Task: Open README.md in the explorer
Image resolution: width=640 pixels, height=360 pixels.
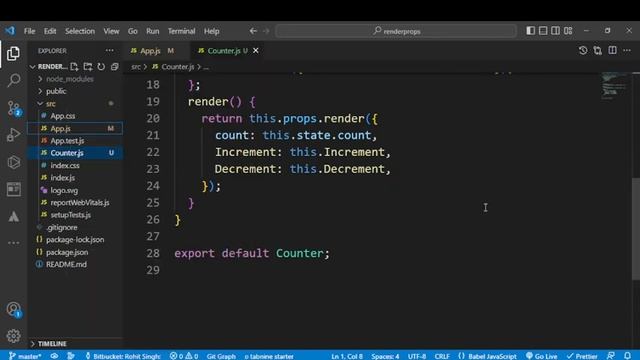Action: point(66,264)
